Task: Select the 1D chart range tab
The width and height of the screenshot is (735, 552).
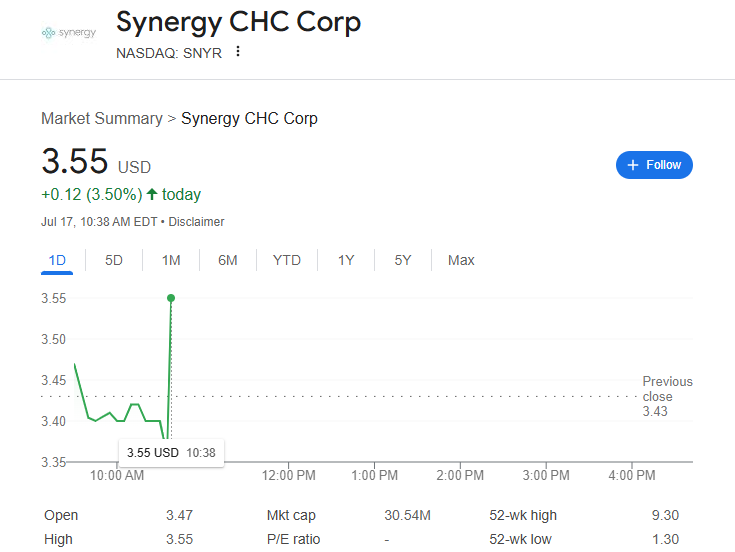Action: 57,260
